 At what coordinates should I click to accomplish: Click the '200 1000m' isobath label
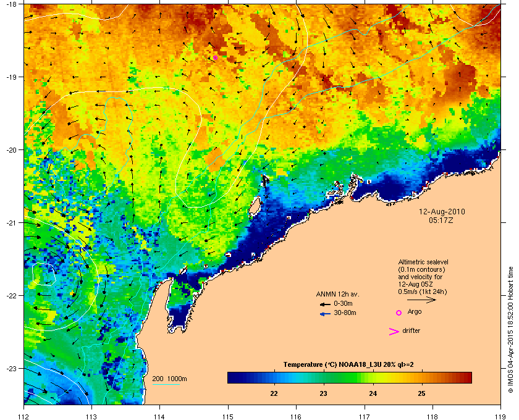169,379
